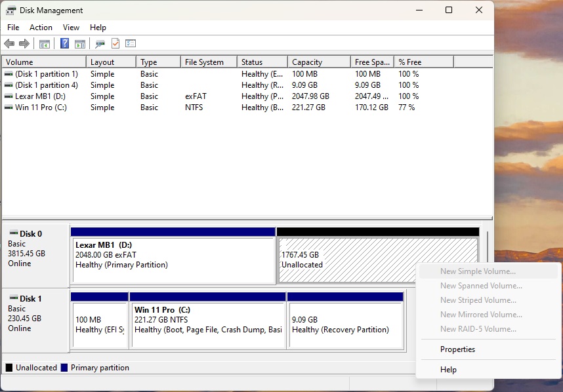Viewport: 563px width, 392px height.
Task: Sort by the Status column header
Action: point(262,62)
